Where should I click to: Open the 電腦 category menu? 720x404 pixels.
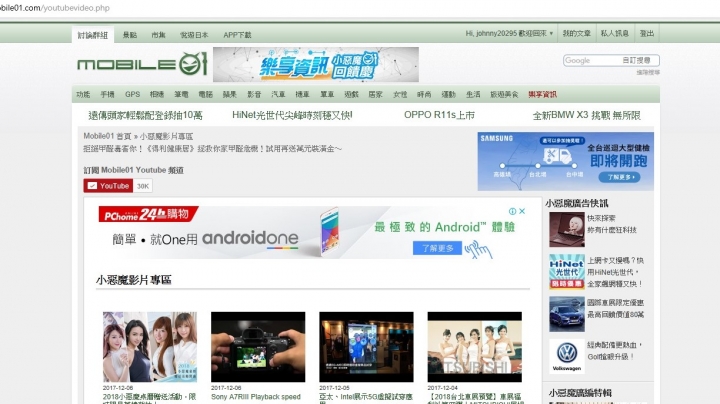[x=205, y=94]
